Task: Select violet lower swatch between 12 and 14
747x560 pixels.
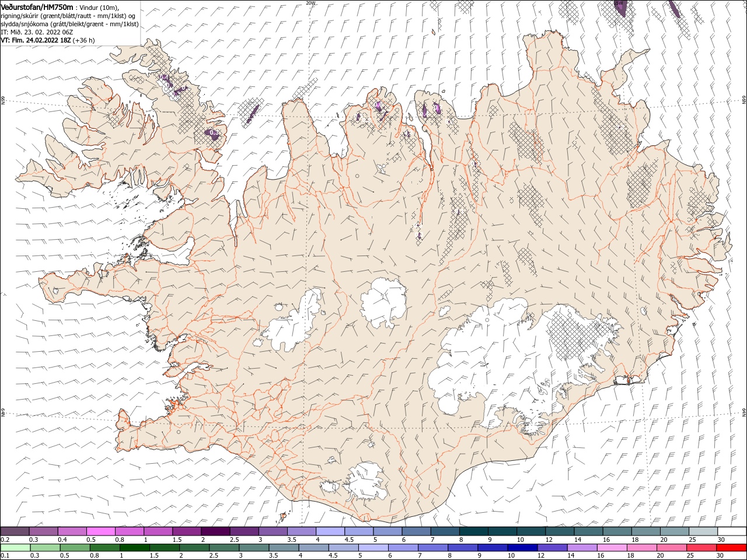Action: pos(551,548)
